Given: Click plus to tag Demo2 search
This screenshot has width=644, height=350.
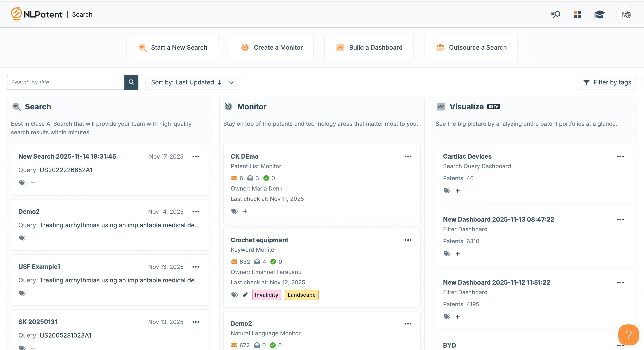Looking at the screenshot, I should 33,238.
